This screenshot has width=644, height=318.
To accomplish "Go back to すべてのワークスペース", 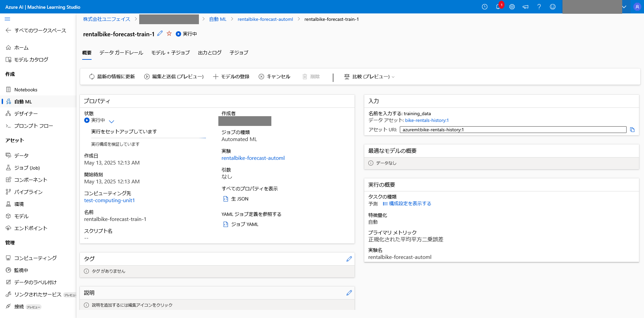I will 36,31.
